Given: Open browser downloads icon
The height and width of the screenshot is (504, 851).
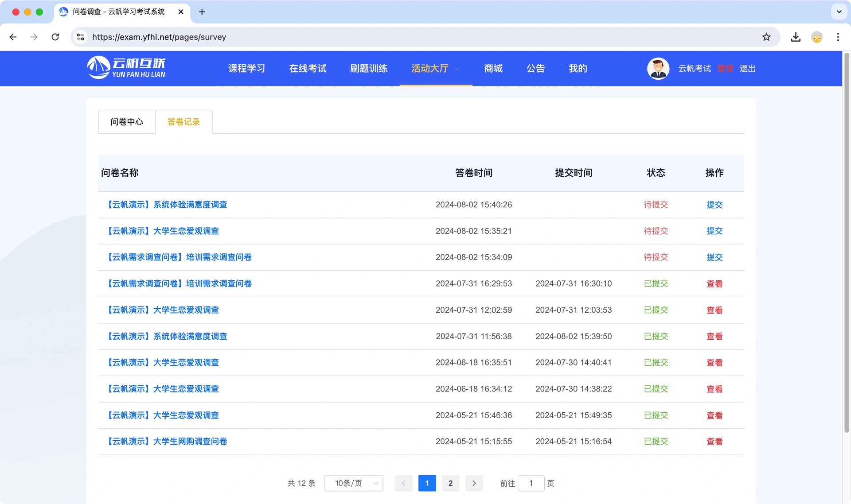Looking at the screenshot, I should point(796,37).
